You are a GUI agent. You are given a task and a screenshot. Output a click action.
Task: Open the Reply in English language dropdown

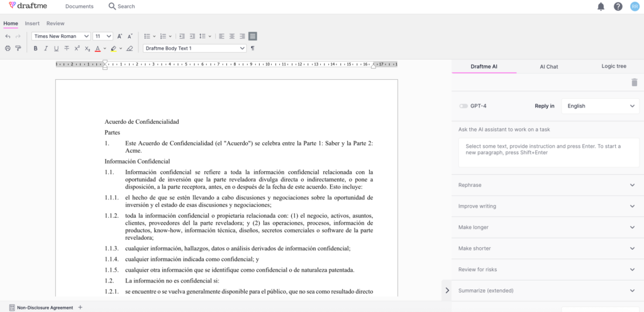pyautogui.click(x=600, y=106)
